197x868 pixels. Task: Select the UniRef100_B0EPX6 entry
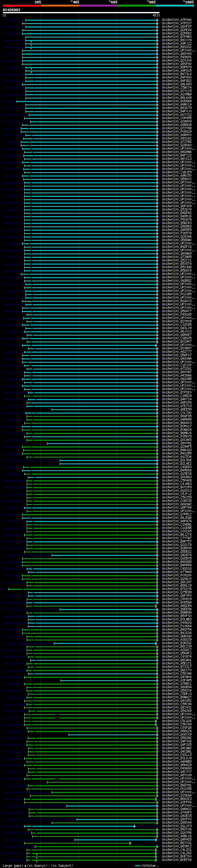(176, 860)
